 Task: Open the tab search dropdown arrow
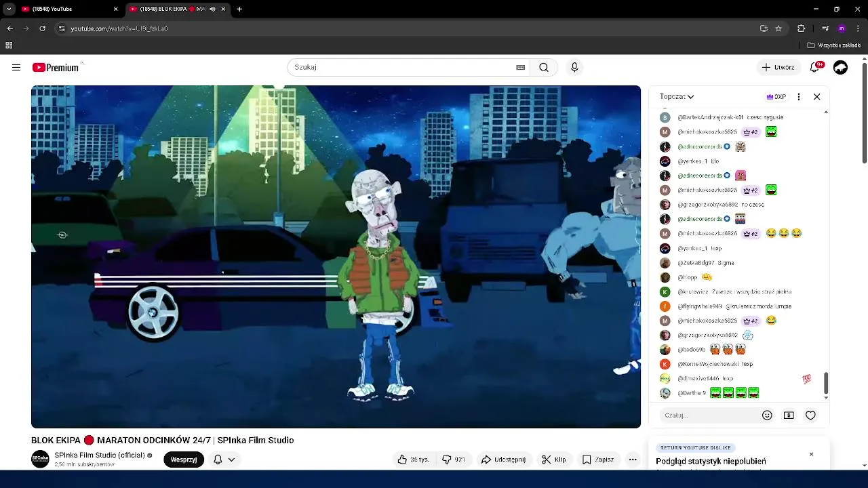pos(8,9)
